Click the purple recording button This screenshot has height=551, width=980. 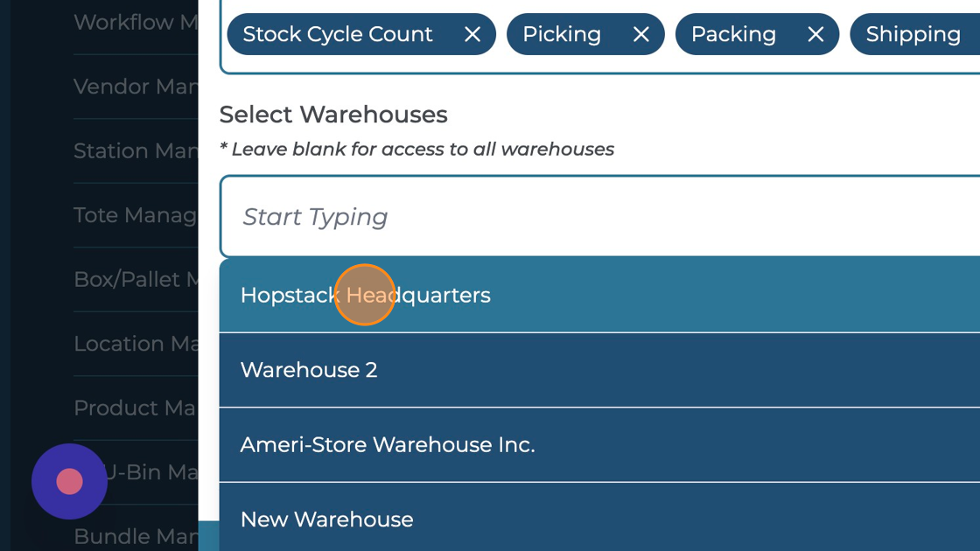69,481
